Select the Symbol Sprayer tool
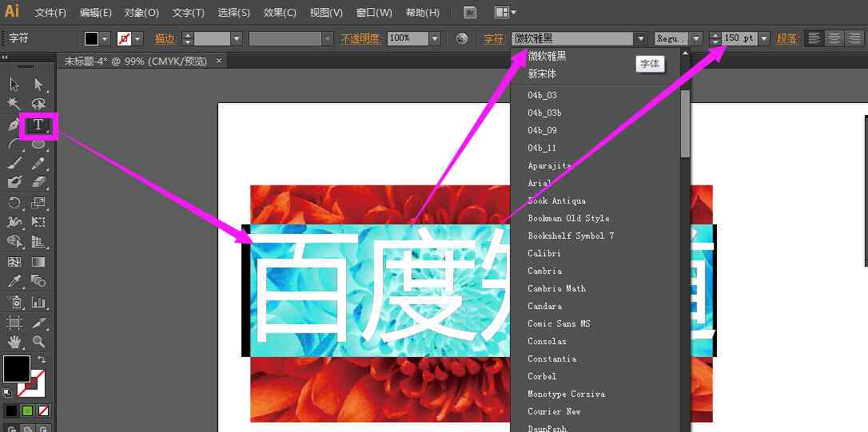Screen dimensions: 868x432 click(x=14, y=302)
